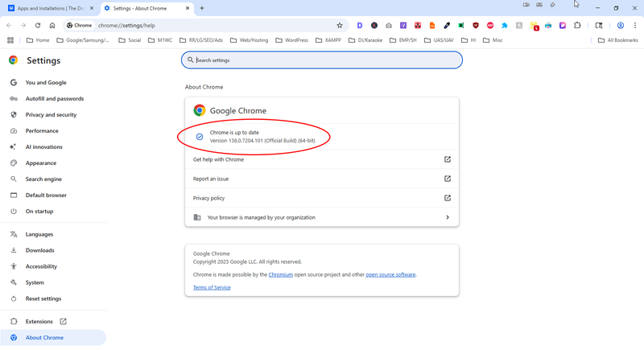Open the Misc bookmarks folder
The height and width of the screenshot is (350, 644).
pos(493,40)
